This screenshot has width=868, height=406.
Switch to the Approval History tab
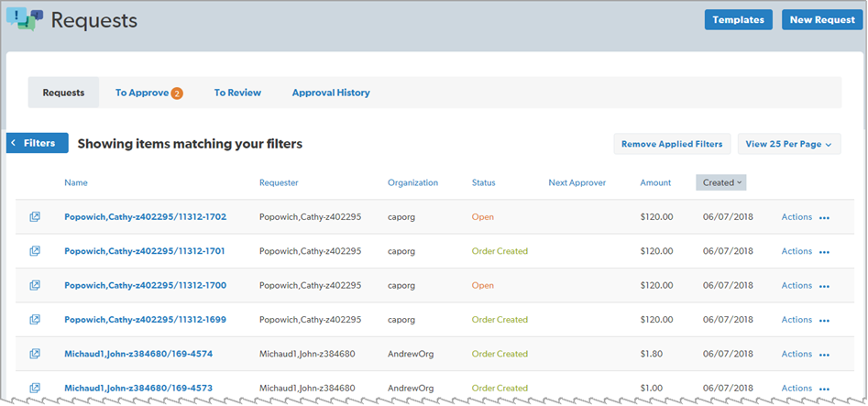331,93
